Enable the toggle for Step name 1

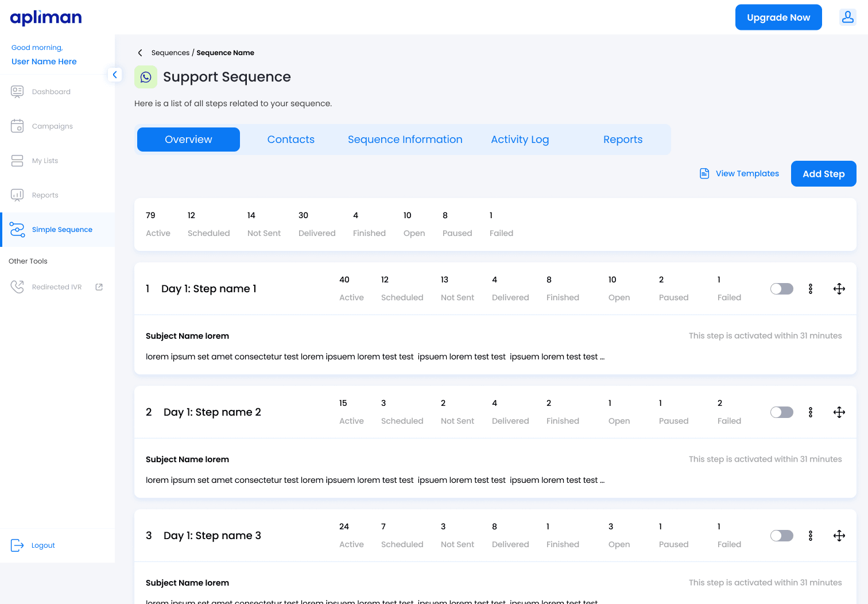pyautogui.click(x=782, y=289)
